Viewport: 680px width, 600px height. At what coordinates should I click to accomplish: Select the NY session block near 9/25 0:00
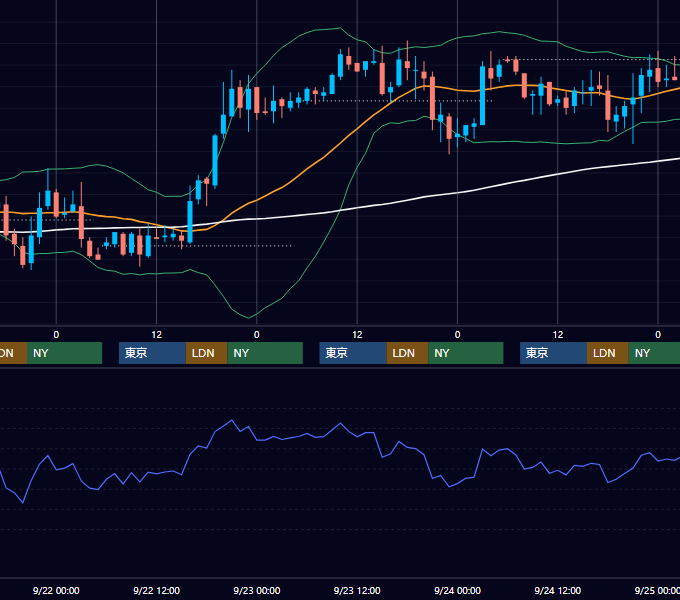point(654,353)
